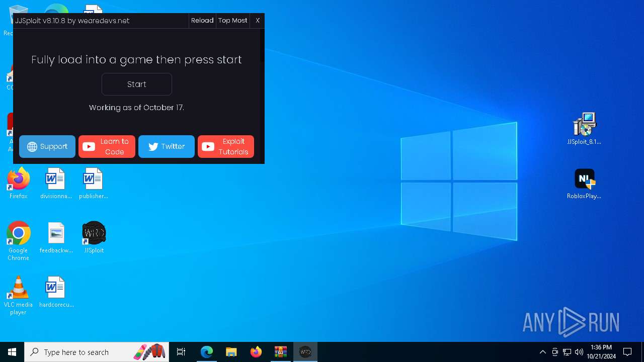The image size is (644, 362).
Task: Select the JJSploit WRD desktop shortcut
Action: 94,237
